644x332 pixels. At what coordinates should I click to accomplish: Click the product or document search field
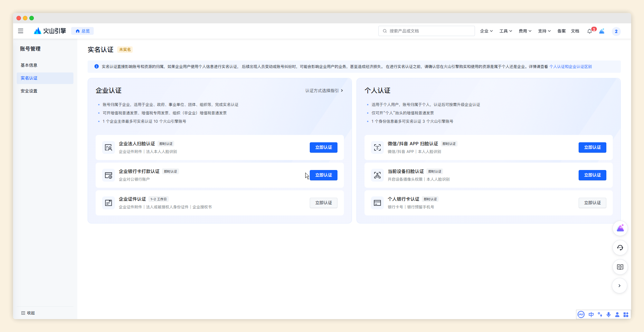tap(426, 31)
